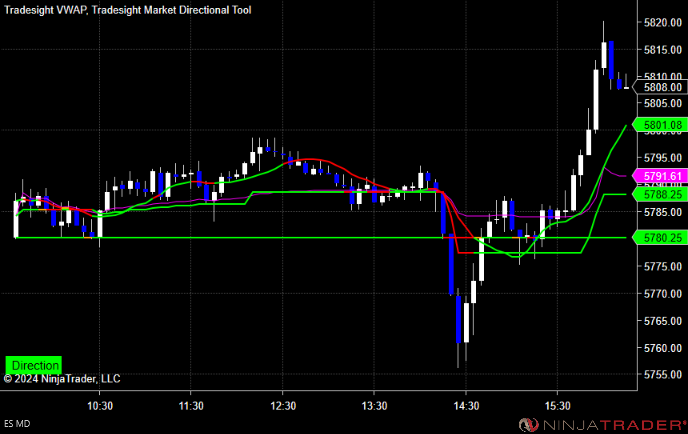Screen dimensions: 688x434
Task: Click the 5755.00 price axis label
Action: (663, 375)
